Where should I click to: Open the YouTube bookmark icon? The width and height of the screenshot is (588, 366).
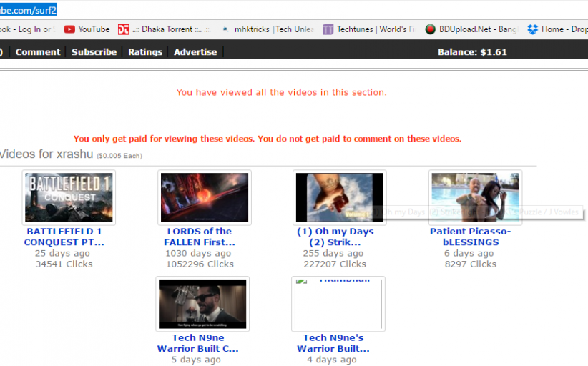point(69,29)
